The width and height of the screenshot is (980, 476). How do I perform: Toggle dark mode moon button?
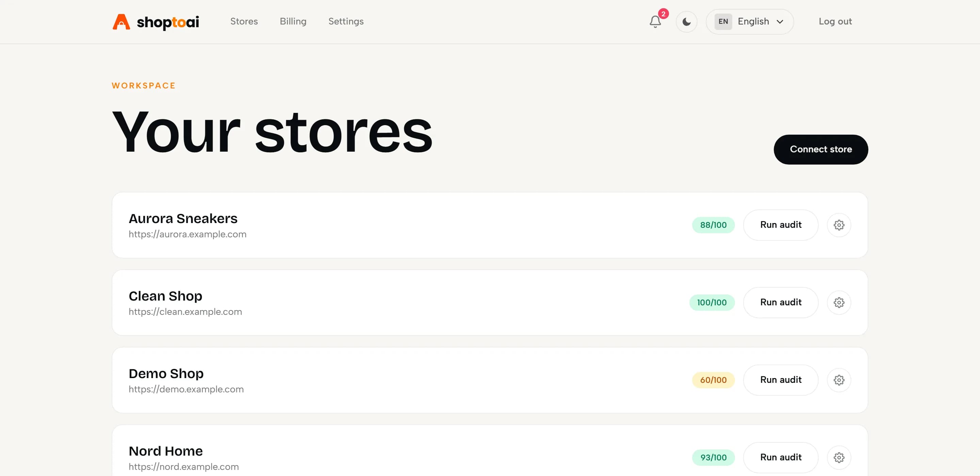pyautogui.click(x=686, y=22)
